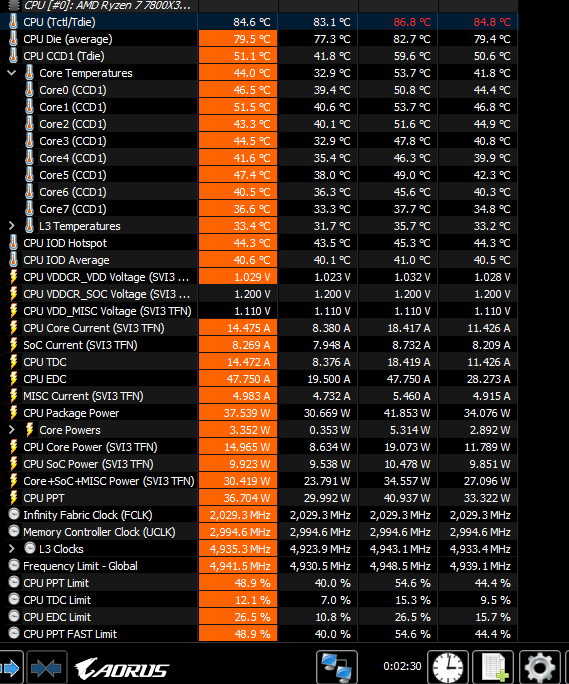569x684 pixels.
Task: Expand the Core Powers group
Action: [12, 430]
